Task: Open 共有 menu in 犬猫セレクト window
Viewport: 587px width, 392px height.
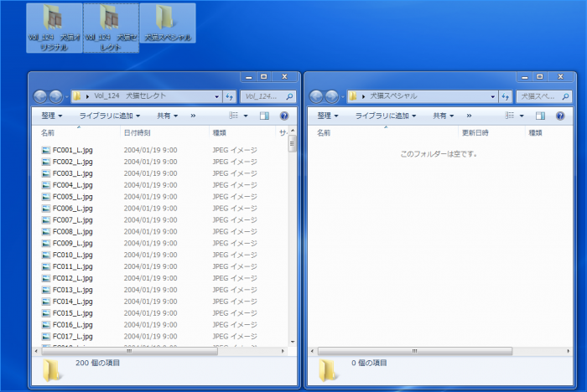Action: pos(168,116)
